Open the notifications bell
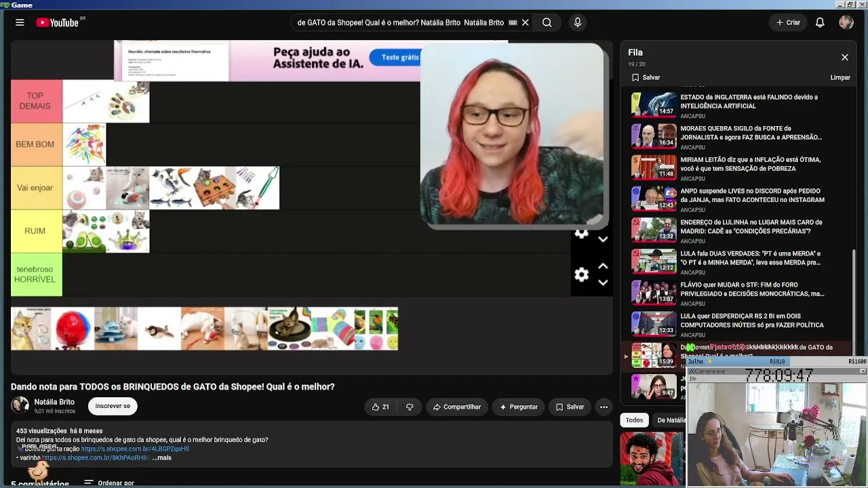The height and width of the screenshot is (488, 868). tap(820, 22)
